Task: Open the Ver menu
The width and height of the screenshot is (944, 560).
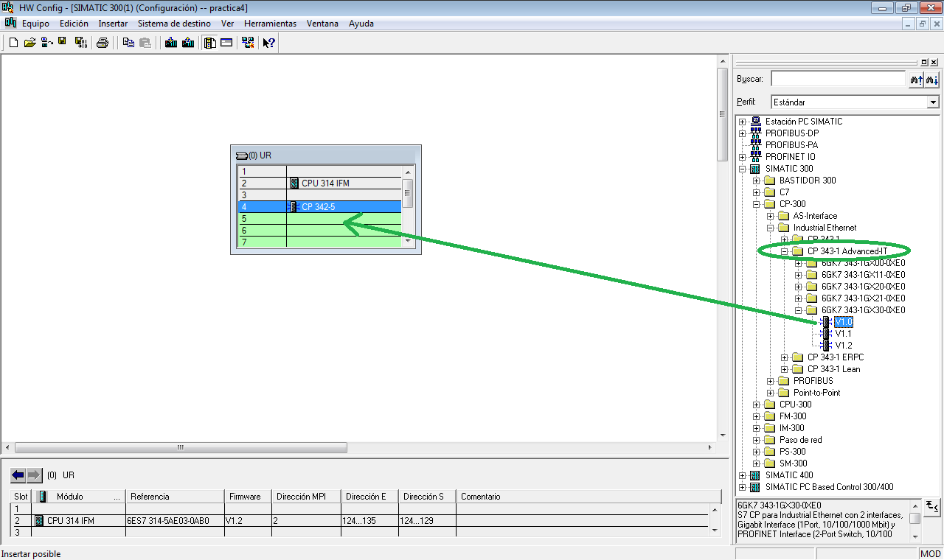Action: click(227, 24)
